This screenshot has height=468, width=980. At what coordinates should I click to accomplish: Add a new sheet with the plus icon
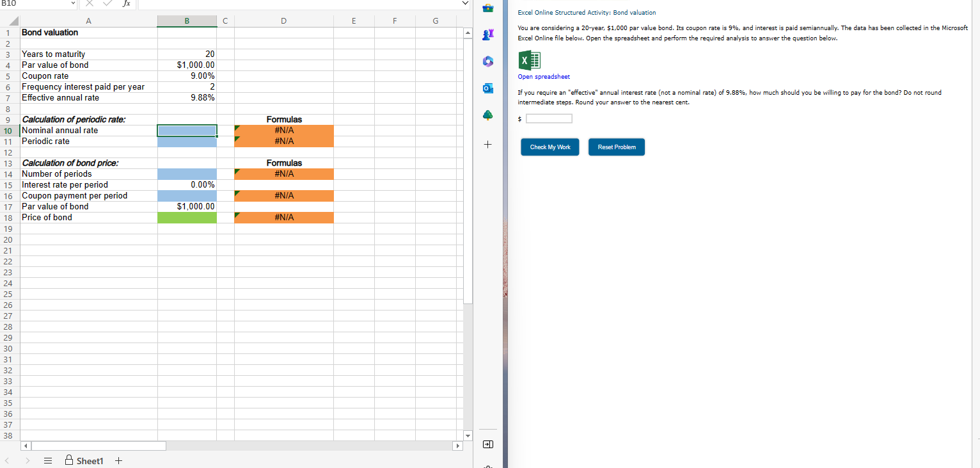pyautogui.click(x=119, y=461)
